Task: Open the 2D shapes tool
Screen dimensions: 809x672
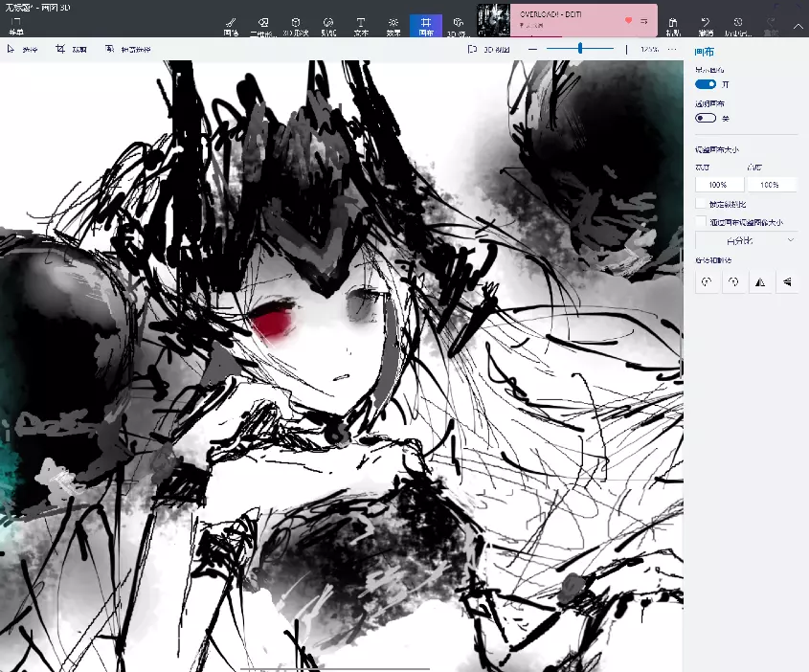Action: tap(262, 25)
